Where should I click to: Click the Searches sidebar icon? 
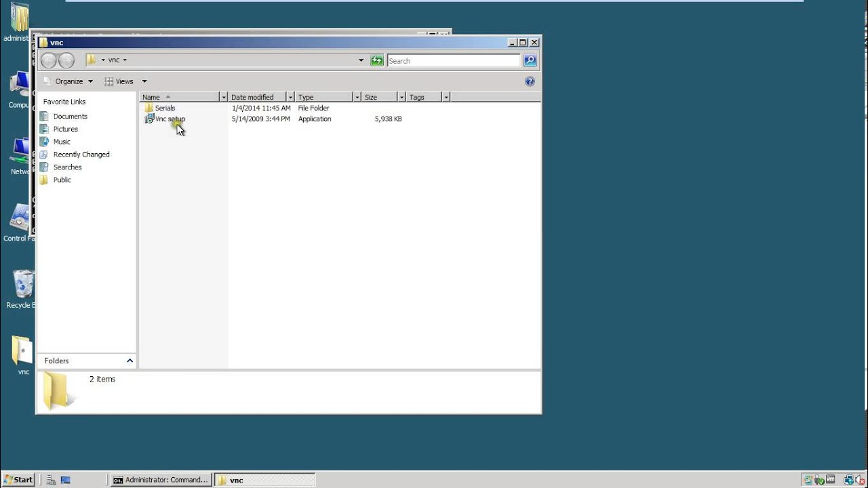tap(44, 167)
